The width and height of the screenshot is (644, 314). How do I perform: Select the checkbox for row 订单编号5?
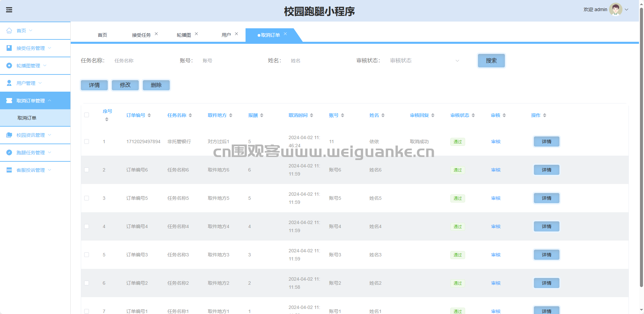click(87, 198)
